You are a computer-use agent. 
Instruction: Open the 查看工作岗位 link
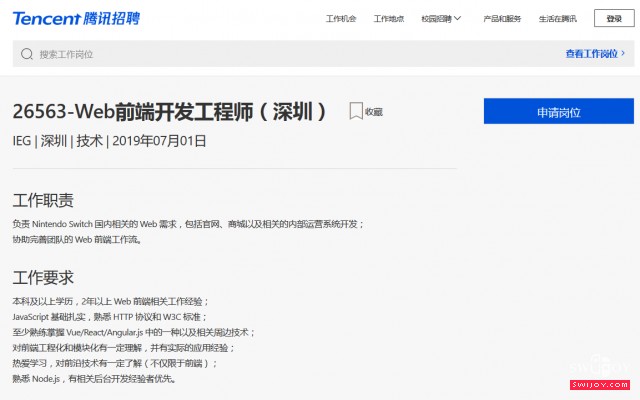point(595,53)
